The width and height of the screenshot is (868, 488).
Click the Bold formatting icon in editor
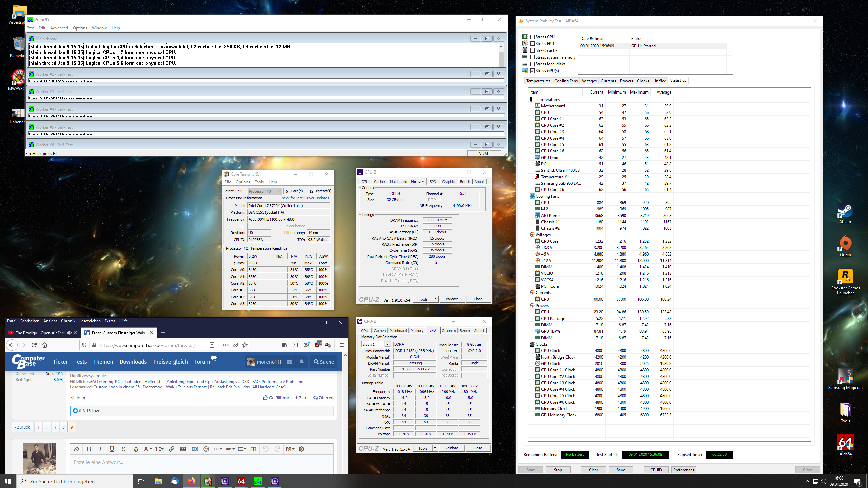[89, 449]
